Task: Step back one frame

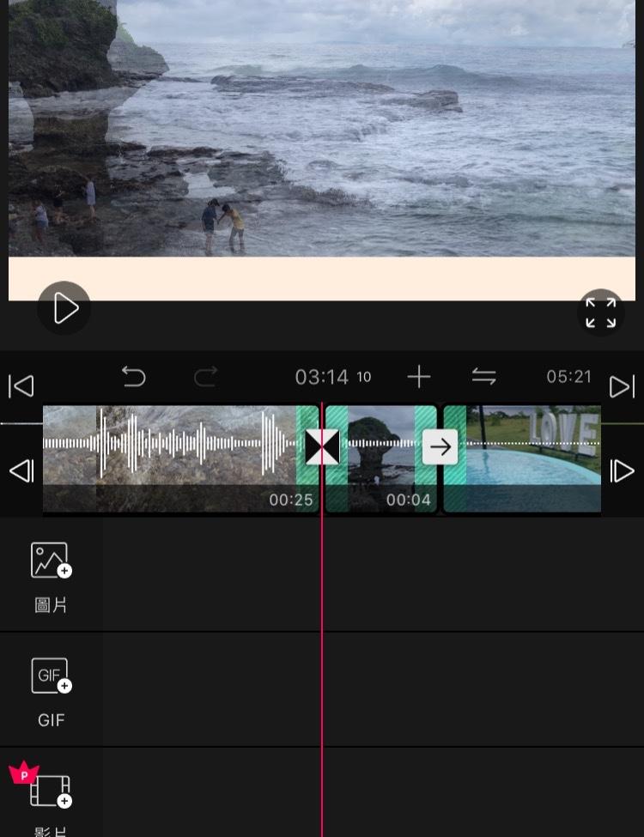Action: (x=21, y=471)
